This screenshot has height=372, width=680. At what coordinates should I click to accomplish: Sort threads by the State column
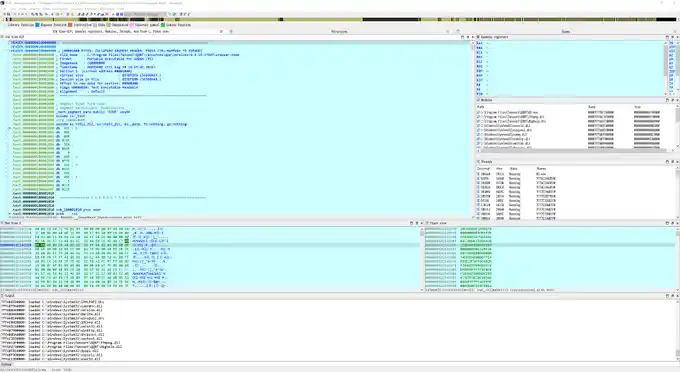click(513, 168)
